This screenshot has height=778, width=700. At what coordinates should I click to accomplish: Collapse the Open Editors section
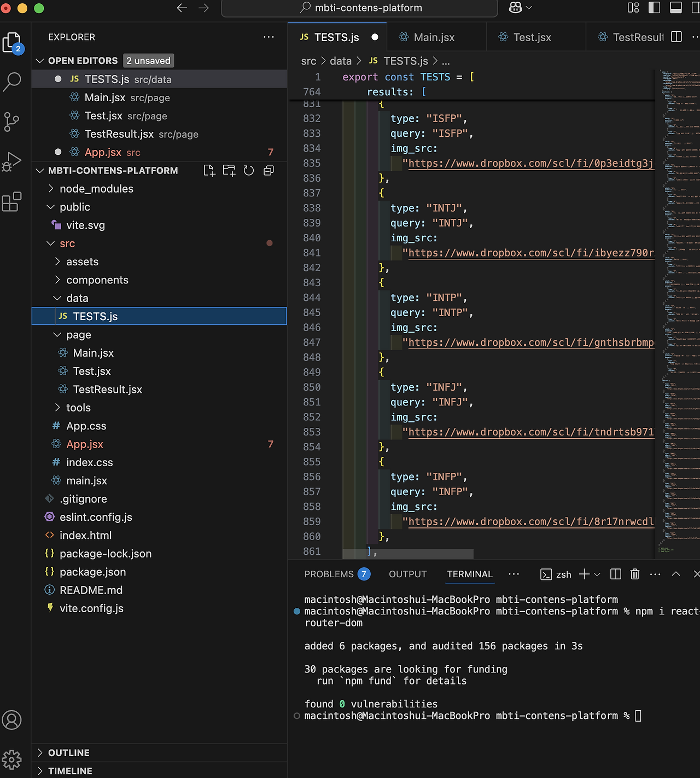pos(39,61)
